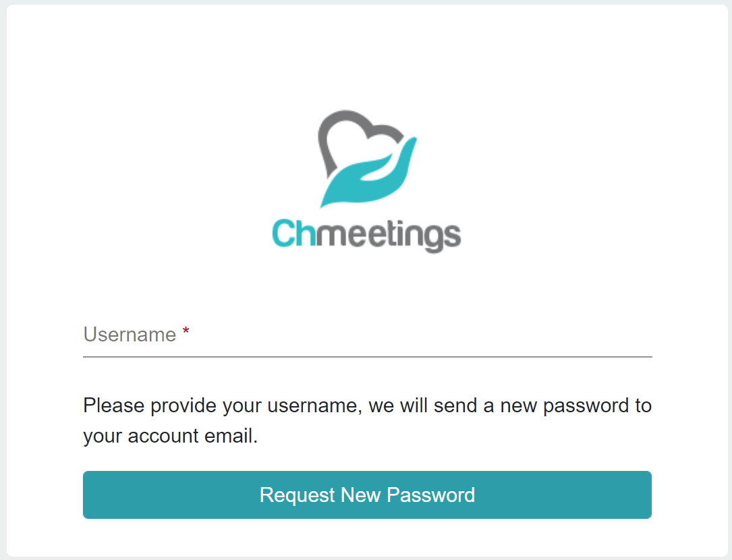The height and width of the screenshot is (560, 732).
Task: Click the Chmeetings wordmark text
Action: (366, 235)
